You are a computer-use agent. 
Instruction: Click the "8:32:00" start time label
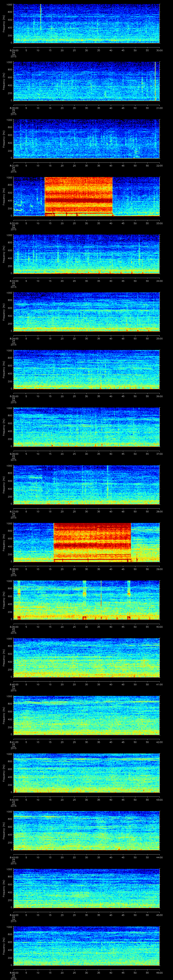pyautogui.click(x=14, y=223)
